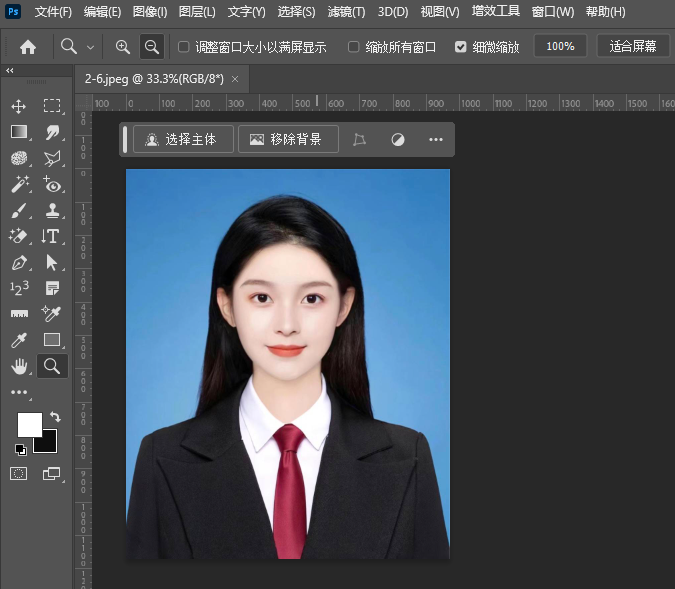Pick the Clone Stamp tool

point(52,210)
